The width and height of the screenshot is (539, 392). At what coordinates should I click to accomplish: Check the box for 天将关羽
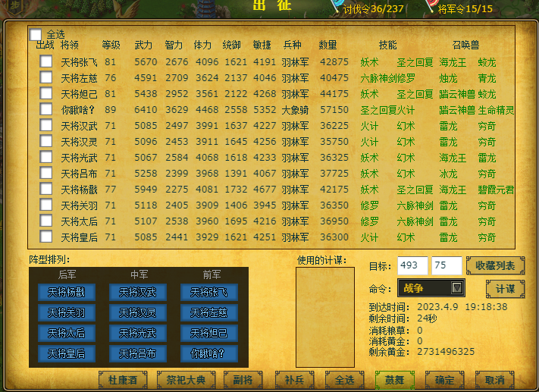(x=45, y=205)
